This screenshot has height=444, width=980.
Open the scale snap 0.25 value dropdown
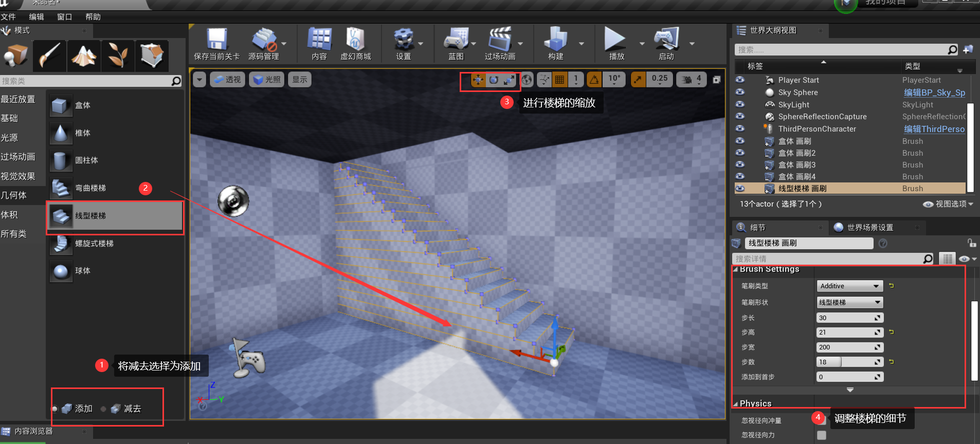point(660,80)
